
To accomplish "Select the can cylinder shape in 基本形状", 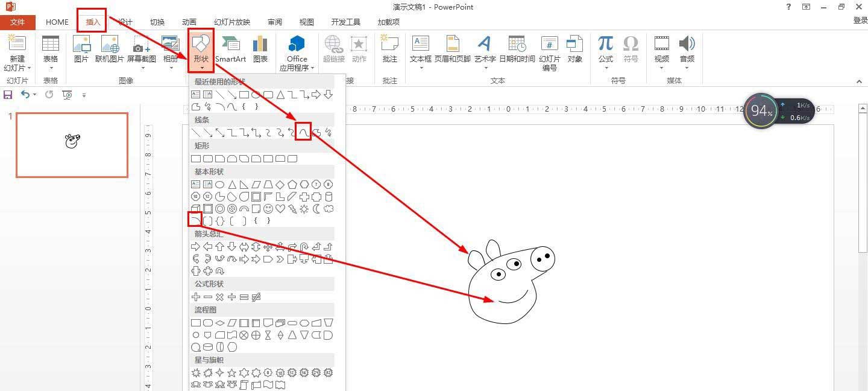I will click(x=329, y=197).
